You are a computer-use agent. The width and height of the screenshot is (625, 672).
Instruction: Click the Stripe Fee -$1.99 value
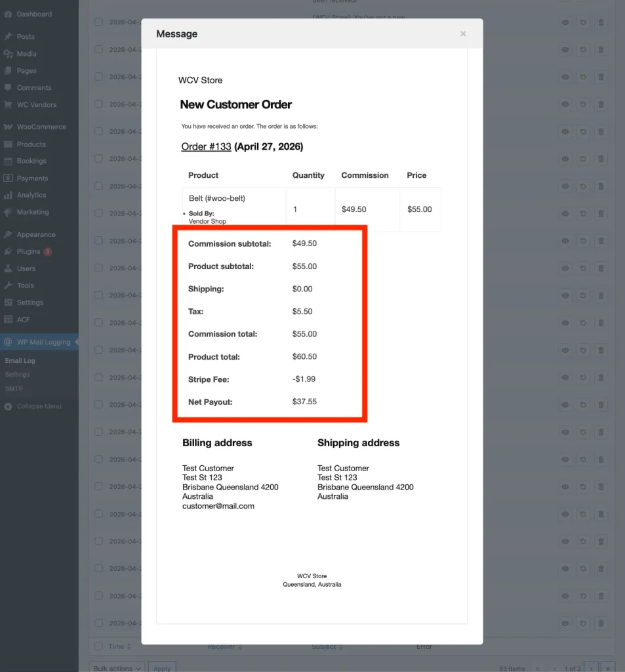[x=304, y=379]
